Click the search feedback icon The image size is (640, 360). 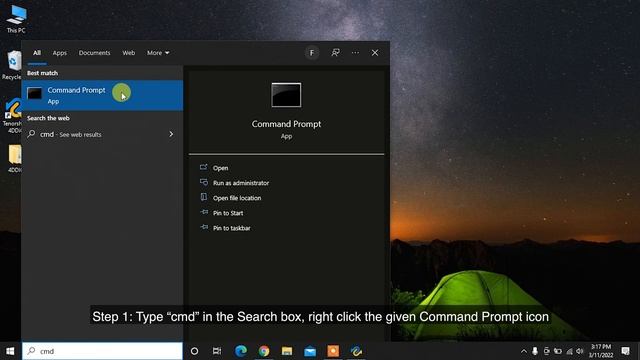[x=336, y=53]
